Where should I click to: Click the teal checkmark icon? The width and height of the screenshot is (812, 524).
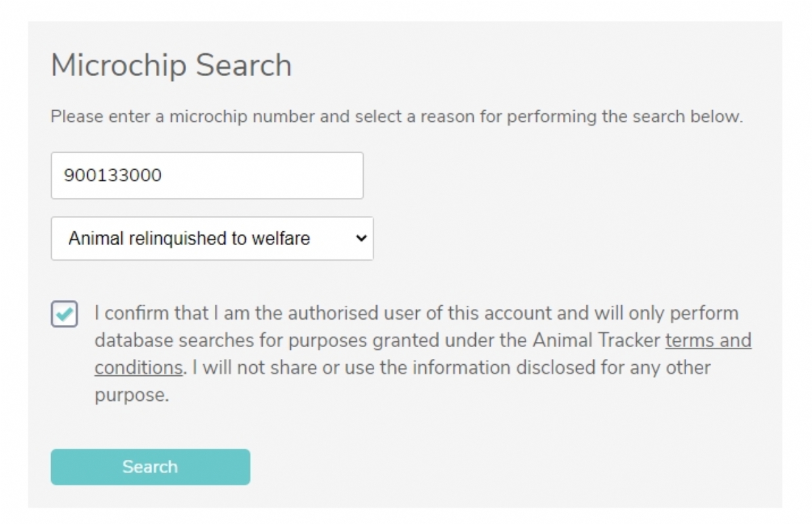64,314
